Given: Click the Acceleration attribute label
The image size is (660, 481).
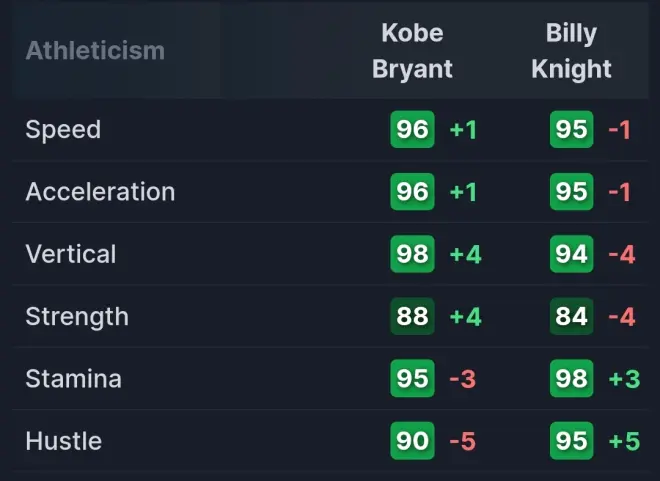Looking at the screenshot, I should pos(100,192).
